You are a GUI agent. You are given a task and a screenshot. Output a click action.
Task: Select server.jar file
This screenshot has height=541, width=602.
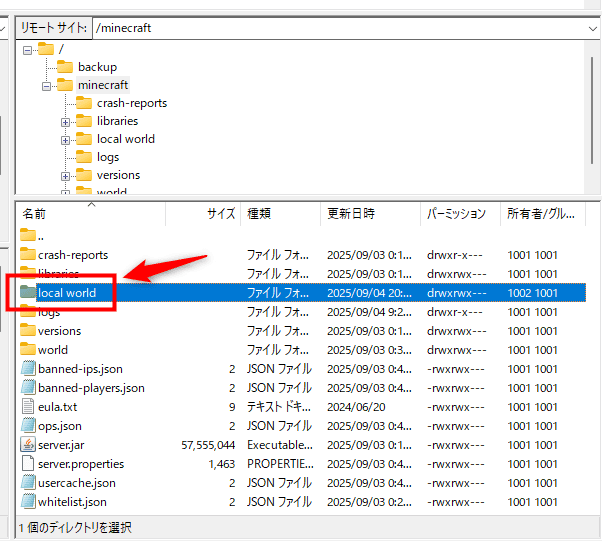[x=61, y=445]
